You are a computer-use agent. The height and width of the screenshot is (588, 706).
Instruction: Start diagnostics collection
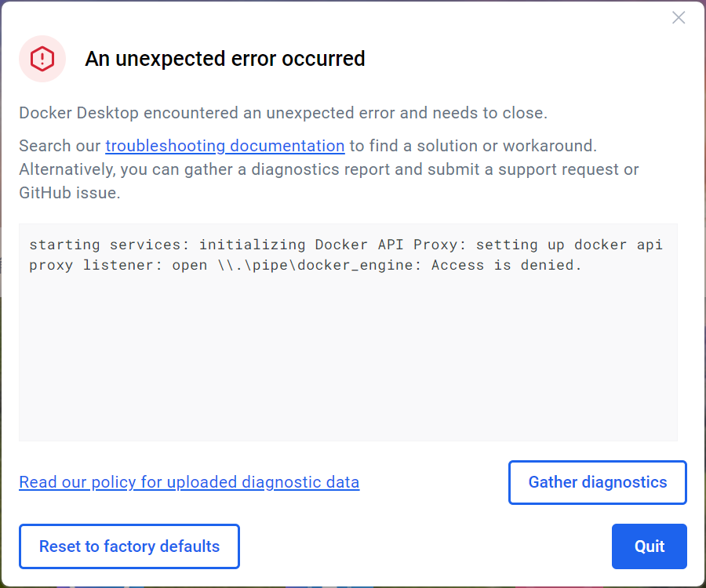point(597,482)
